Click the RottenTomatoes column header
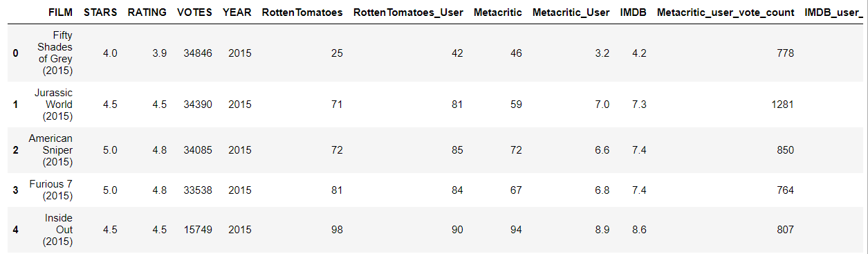This screenshot has height=254, width=868. [x=302, y=12]
